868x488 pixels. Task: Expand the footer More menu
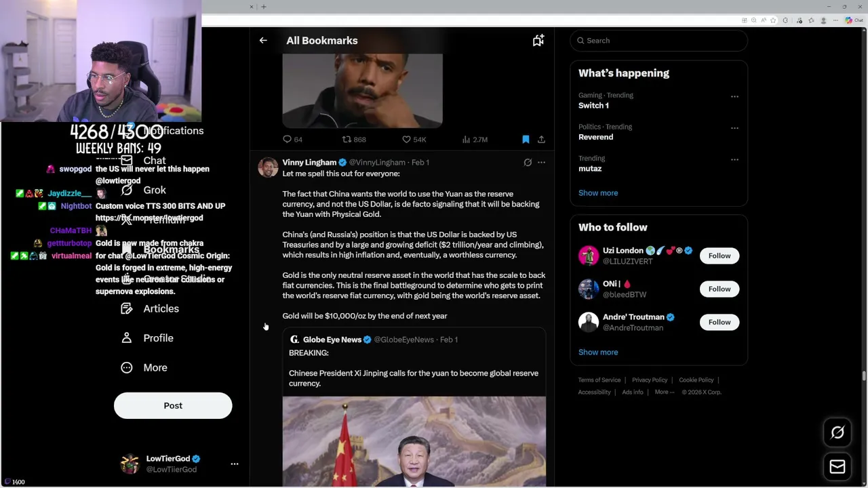pyautogui.click(x=665, y=392)
